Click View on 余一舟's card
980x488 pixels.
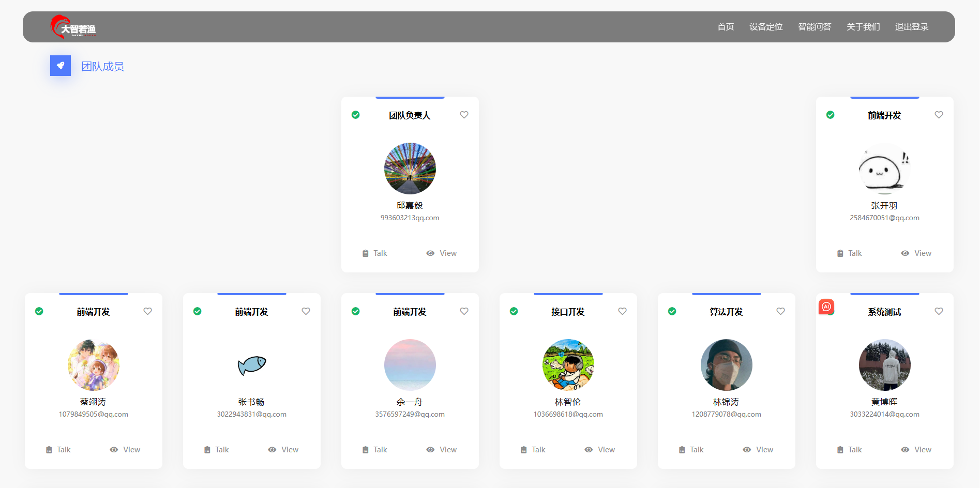pos(442,450)
